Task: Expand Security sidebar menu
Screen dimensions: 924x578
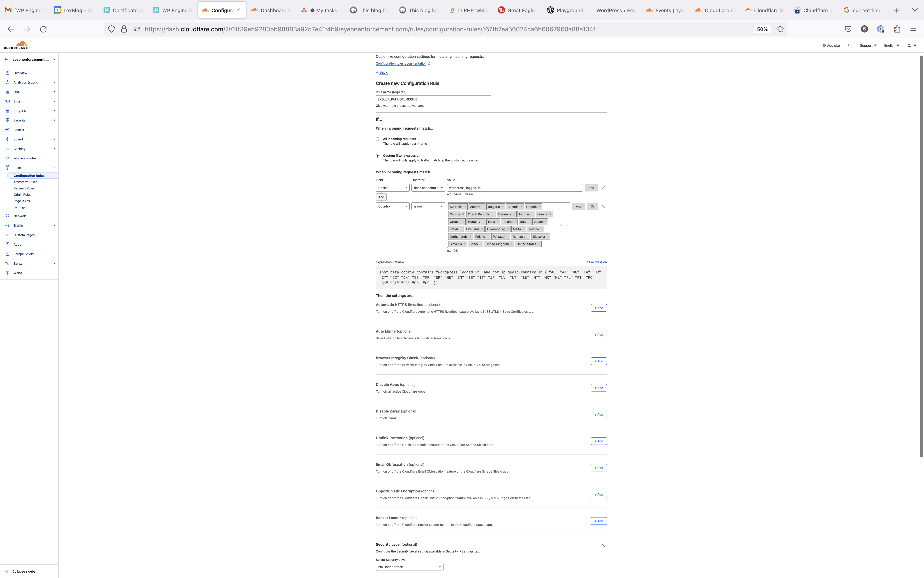Action: coord(54,120)
